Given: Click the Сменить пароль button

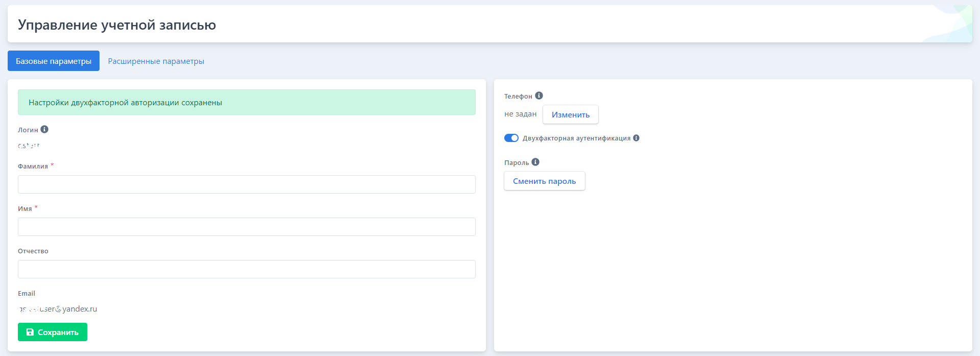Looking at the screenshot, I should (x=544, y=181).
